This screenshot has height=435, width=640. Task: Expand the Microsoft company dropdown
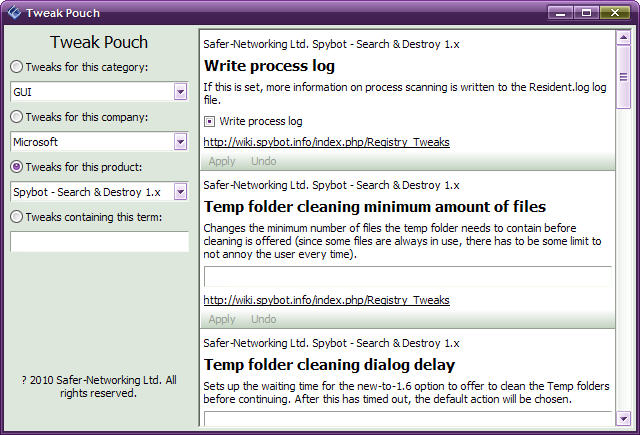point(180,142)
